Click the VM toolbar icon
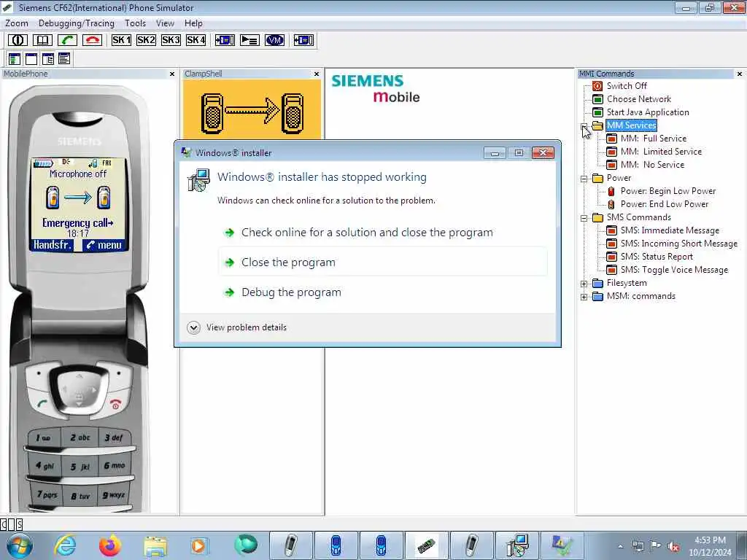Image resolution: width=747 pixels, height=560 pixels. 274,40
